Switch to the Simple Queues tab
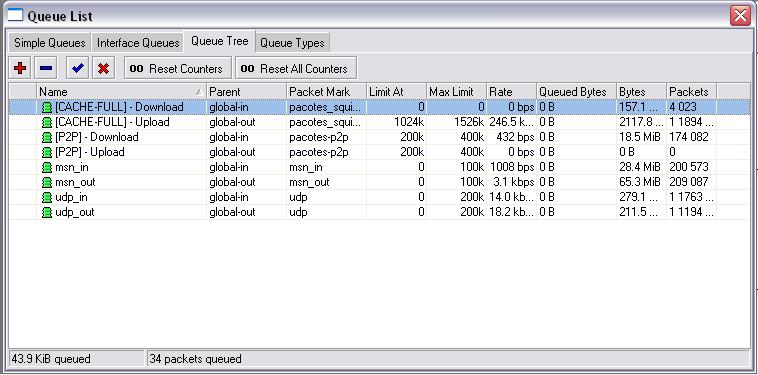 pos(49,43)
